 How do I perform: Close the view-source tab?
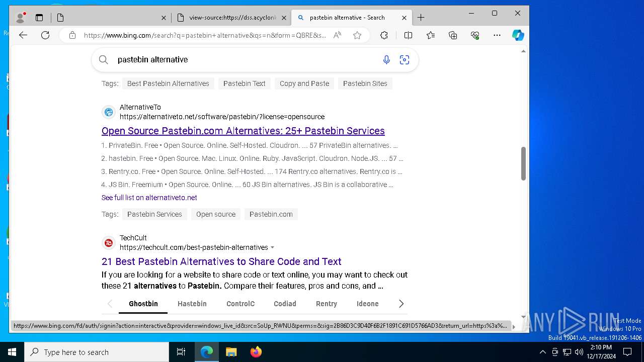[x=284, y=18]
